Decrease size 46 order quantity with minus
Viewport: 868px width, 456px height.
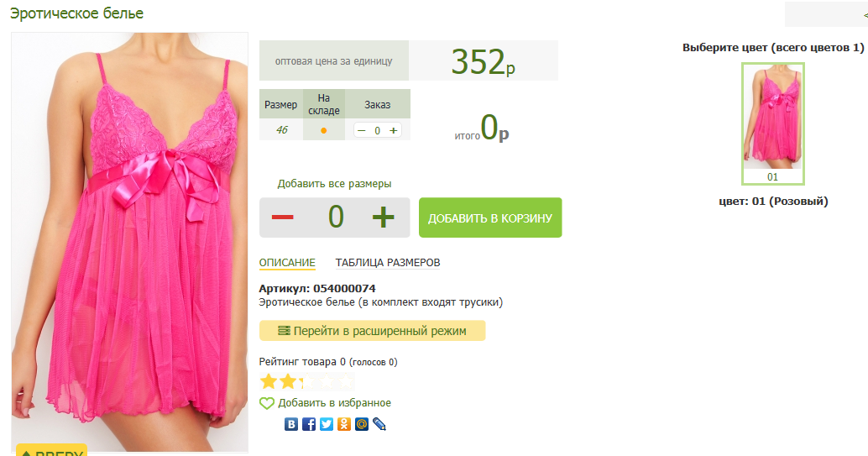pos(362,131)
